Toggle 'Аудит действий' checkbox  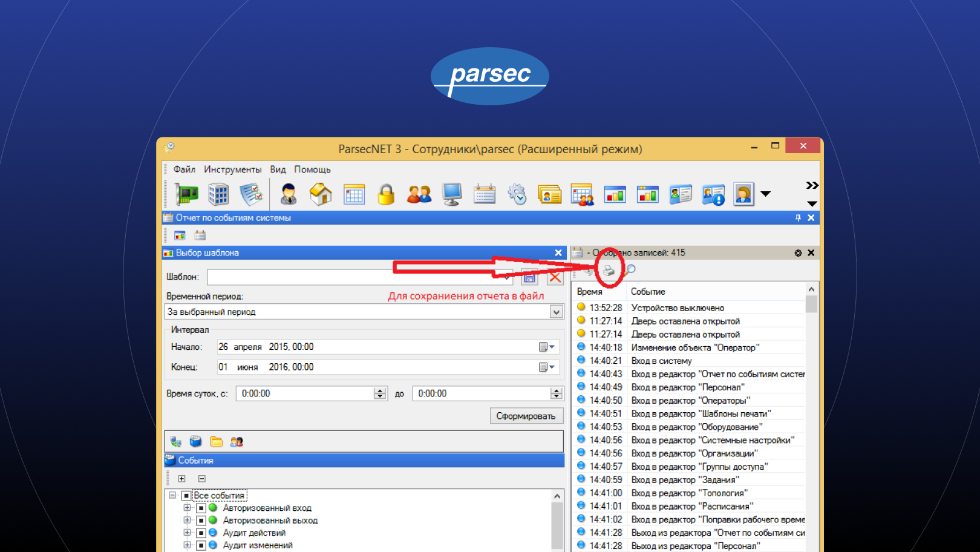201,533
